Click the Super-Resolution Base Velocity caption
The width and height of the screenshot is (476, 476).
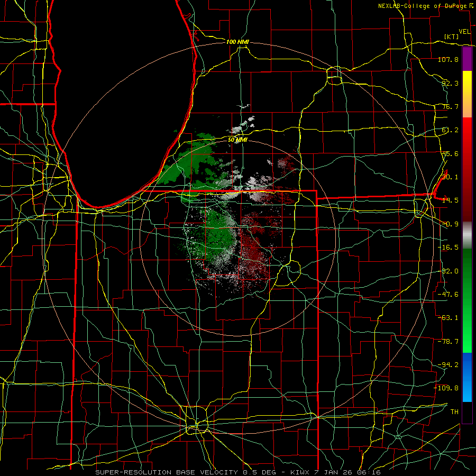coord(237,472)
